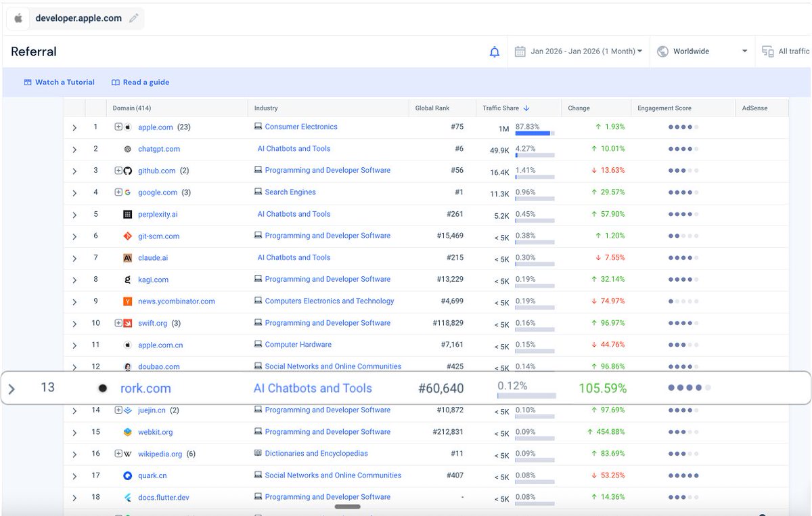Screen dimensions: 812x516
Task: Expand row 5 perplexity.ai details
Action: click(x=74, y=215)
